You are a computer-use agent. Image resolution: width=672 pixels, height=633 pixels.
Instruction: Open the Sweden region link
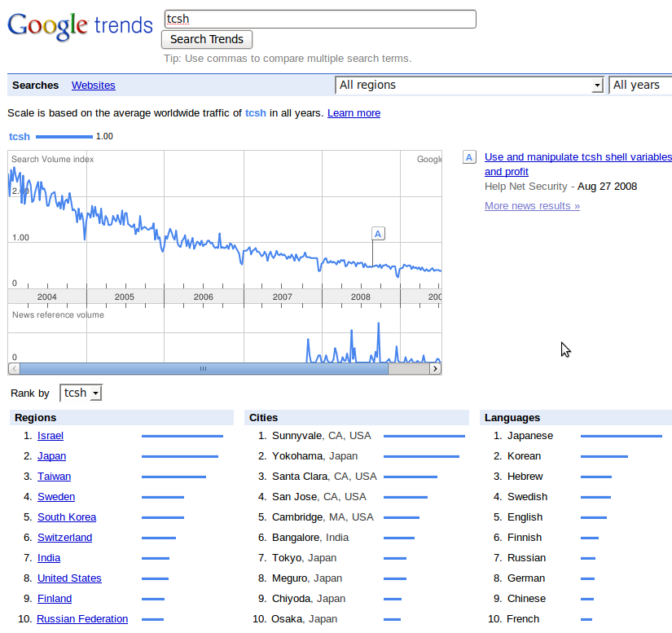click(56, 497)
